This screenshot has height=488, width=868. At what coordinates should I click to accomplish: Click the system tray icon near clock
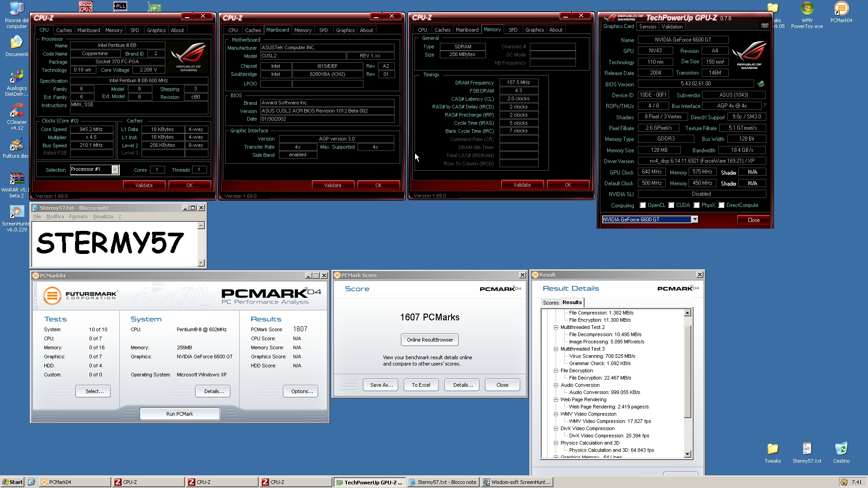click(x=844, y=482)
